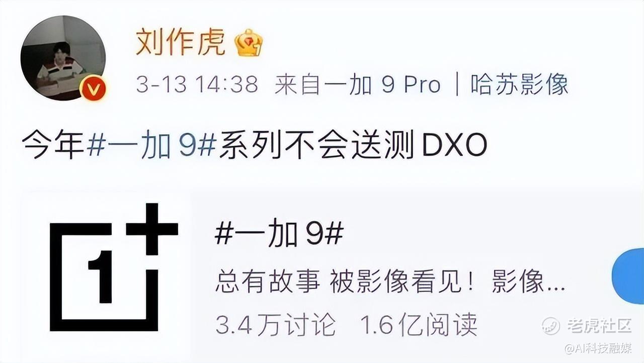The height and width of the screenshot is (363, 644).
Task: Select the 哈苏影像 tag beside device name
Action: tap(520, 84)
